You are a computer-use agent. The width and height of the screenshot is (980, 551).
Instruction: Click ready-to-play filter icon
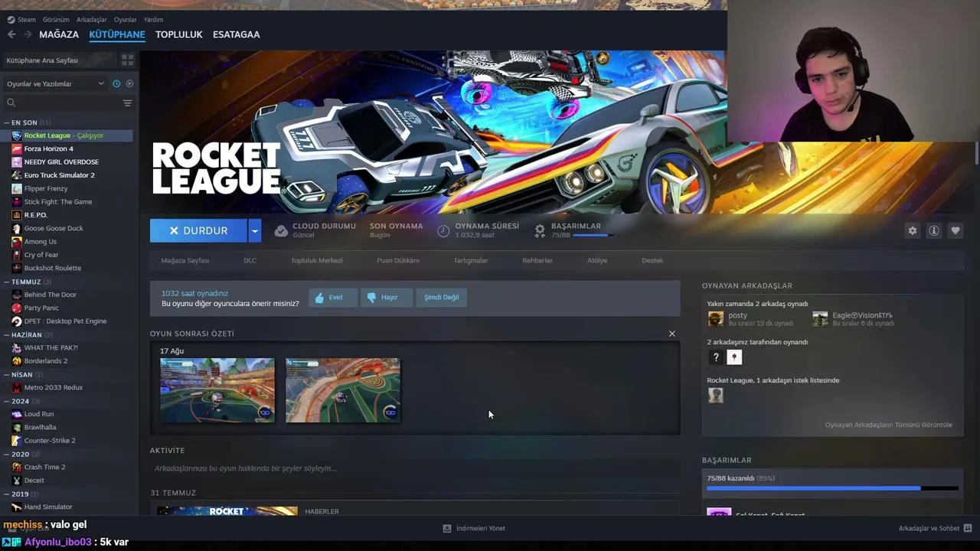[129, 83]
